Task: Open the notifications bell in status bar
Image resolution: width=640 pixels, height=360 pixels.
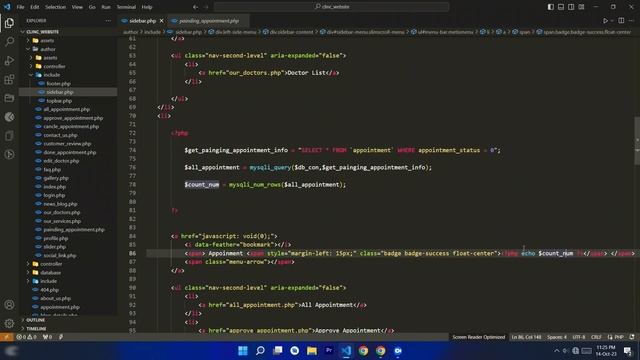Action: [632, 337]
